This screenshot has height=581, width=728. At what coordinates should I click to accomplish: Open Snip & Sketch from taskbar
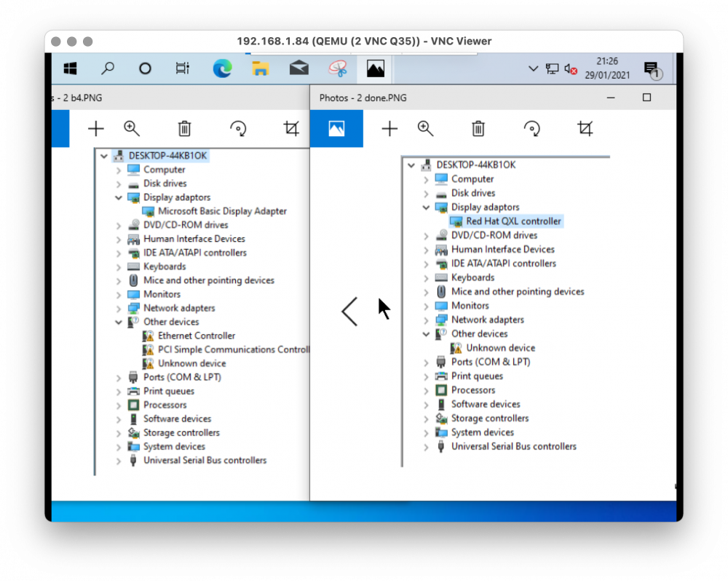(338, 68)
